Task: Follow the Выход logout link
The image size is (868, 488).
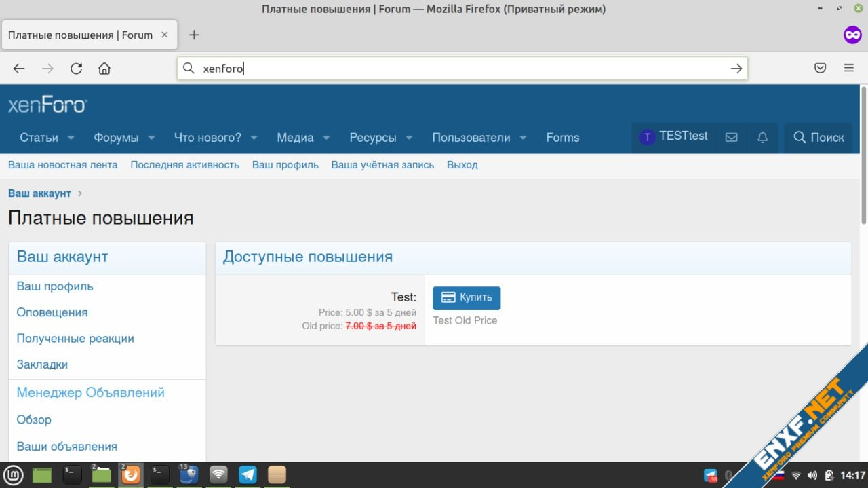Action: [x=462, y=165]
